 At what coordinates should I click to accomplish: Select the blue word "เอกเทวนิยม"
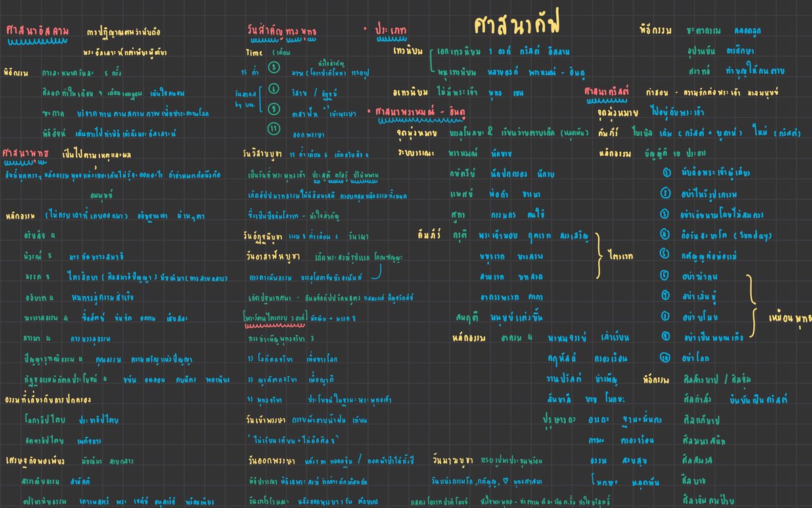pyautogui.click(x=460, y=51)
